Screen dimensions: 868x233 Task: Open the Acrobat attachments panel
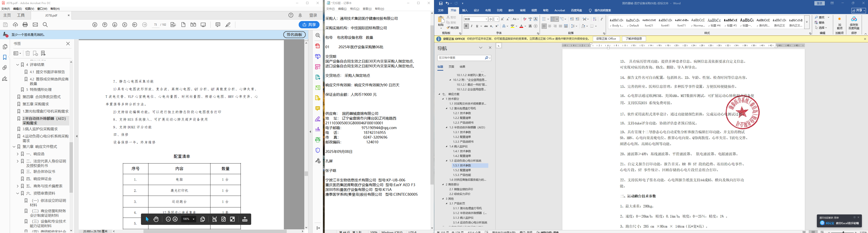(x=5, y=68)
